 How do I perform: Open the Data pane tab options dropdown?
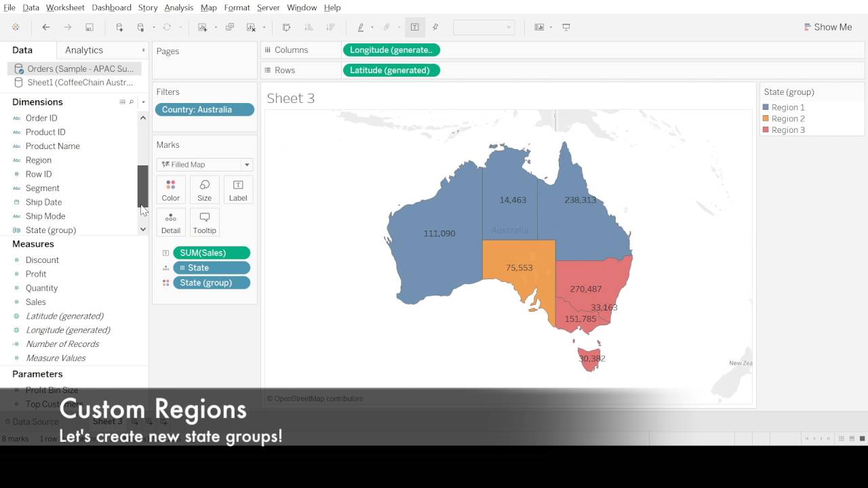143,50
